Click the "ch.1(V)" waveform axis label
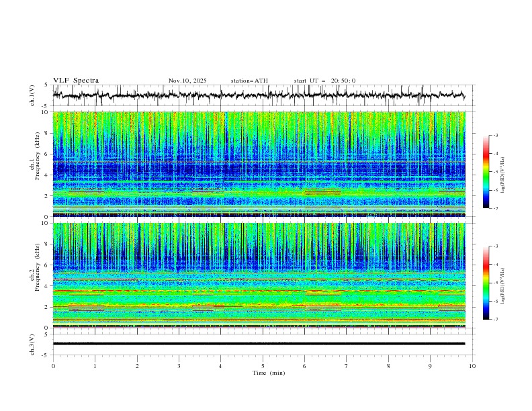Viewport: 532px width, 411px height. tap(32, 95)
